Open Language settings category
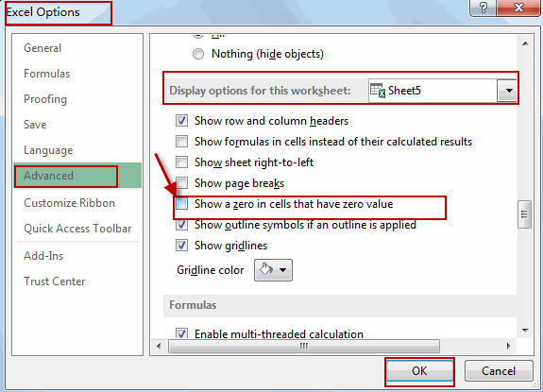 coord(48,150)
